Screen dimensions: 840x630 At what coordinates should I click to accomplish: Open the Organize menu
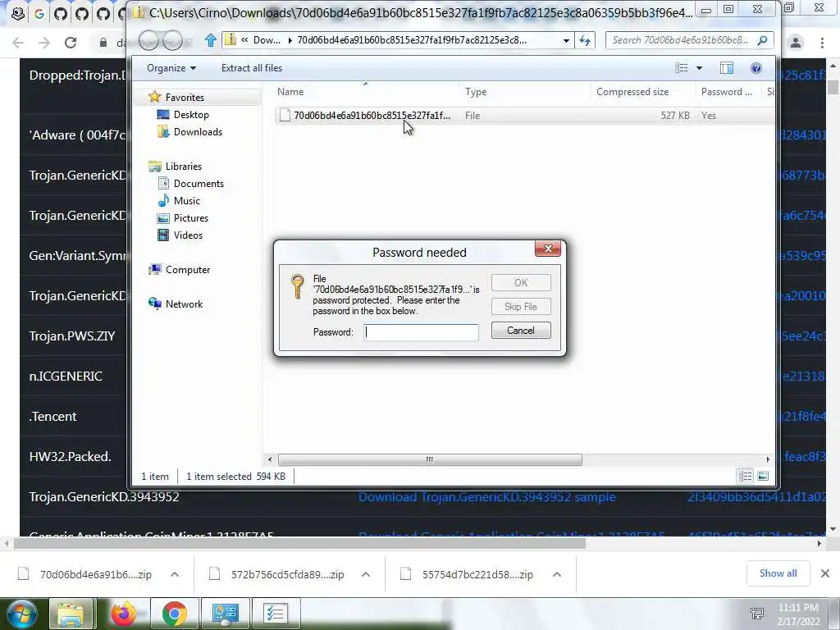tap(171, 68)
